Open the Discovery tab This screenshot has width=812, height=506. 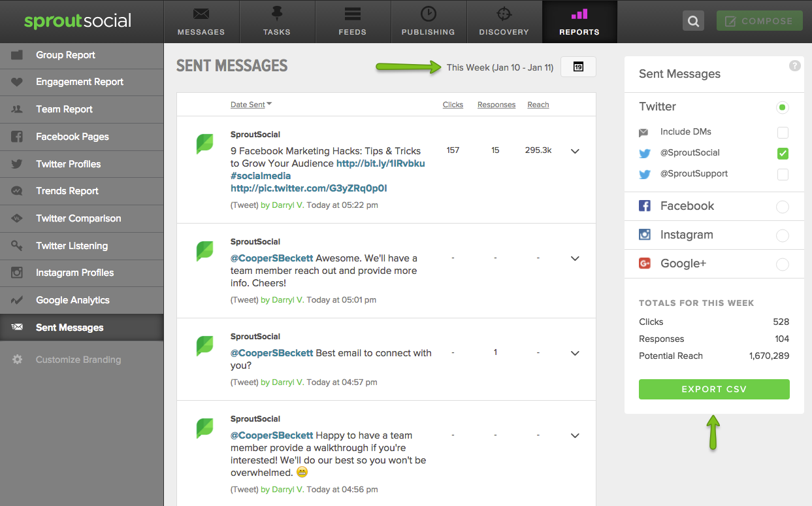pyautogui.click(x=504, y=22)
